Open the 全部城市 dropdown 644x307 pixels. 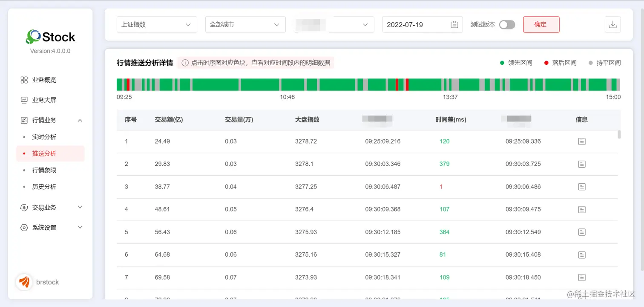245,24
